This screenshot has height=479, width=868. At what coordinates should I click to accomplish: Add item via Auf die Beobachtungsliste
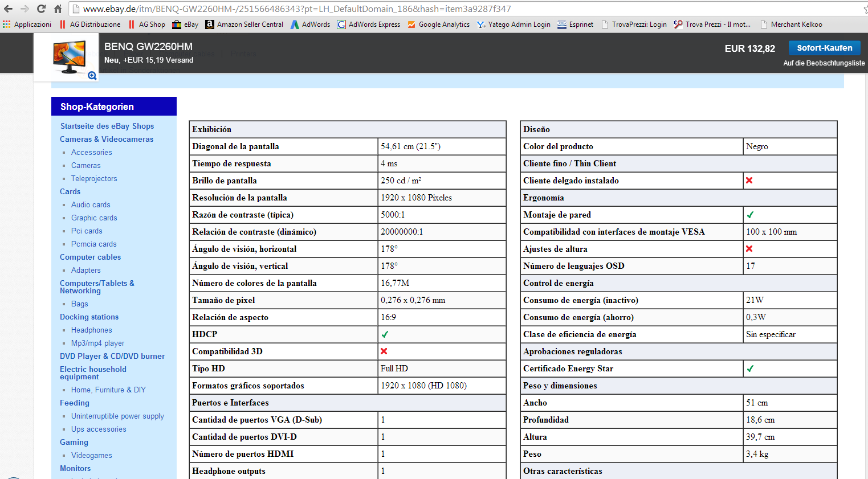tap(824, 63)
